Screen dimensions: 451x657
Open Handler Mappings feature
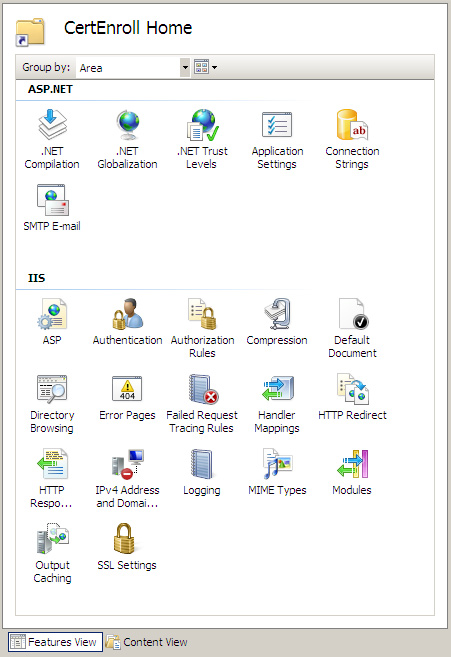(x=277, y=404)
